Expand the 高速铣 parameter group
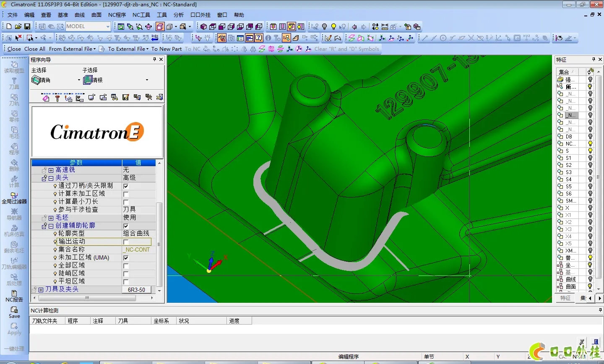The width and height of the screenshot is (604, 364). tap(51, 170)
